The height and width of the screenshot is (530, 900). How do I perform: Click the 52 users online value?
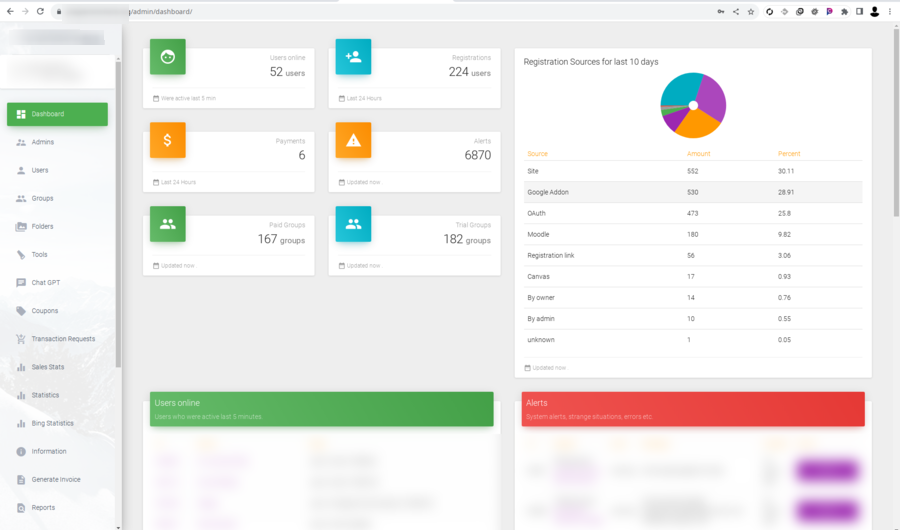[287, 72]
